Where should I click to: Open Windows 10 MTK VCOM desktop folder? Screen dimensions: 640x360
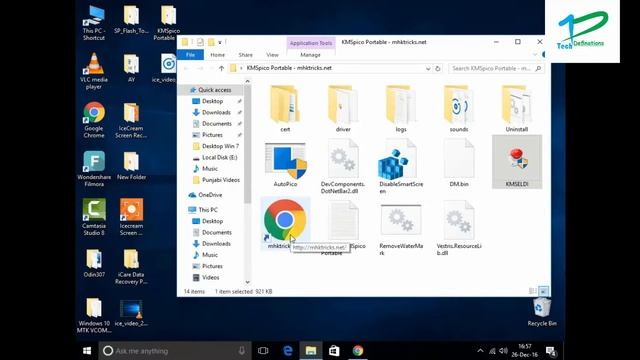point(94,315)
